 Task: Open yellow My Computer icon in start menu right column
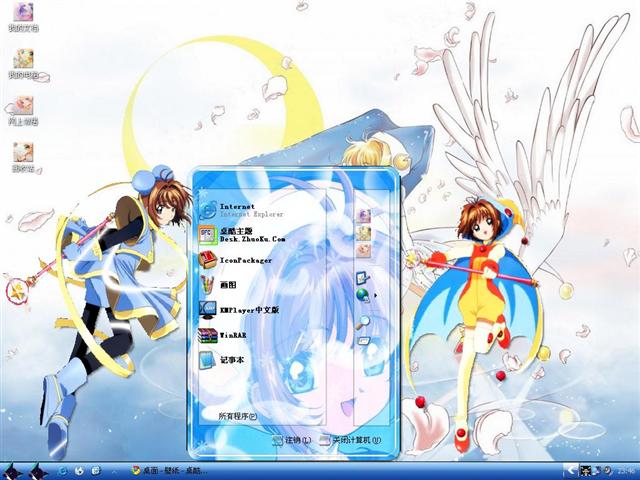point(363,233)
